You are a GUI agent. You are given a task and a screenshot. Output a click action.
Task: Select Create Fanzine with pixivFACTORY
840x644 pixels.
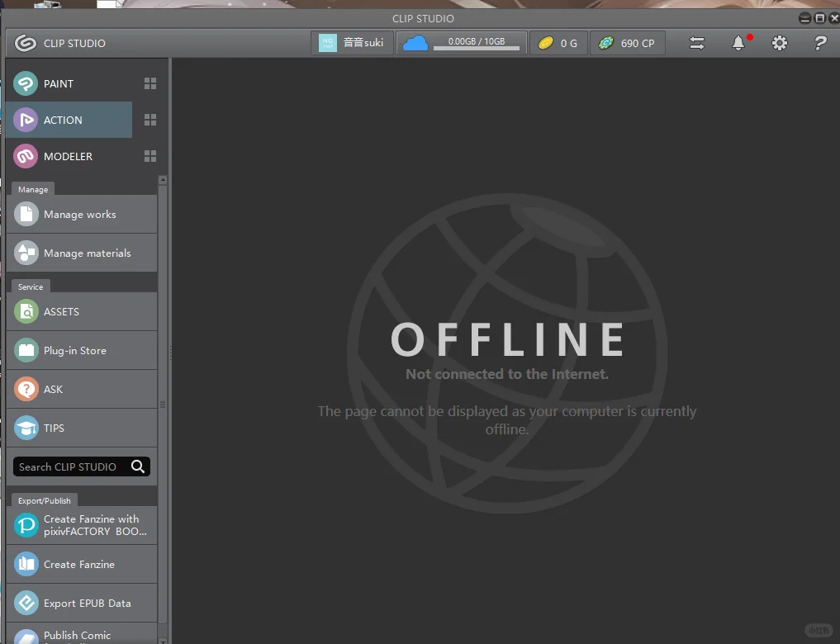tap(82, 525)
